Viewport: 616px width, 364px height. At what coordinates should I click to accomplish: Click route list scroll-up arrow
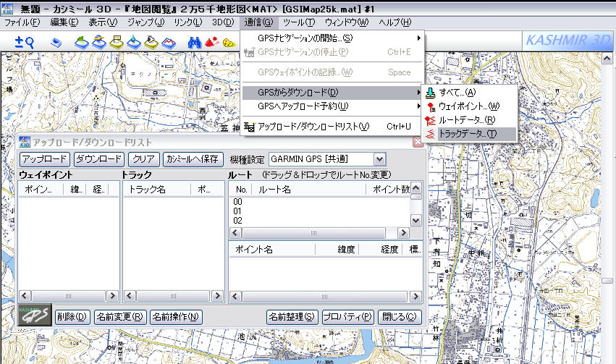pos(415,187)
